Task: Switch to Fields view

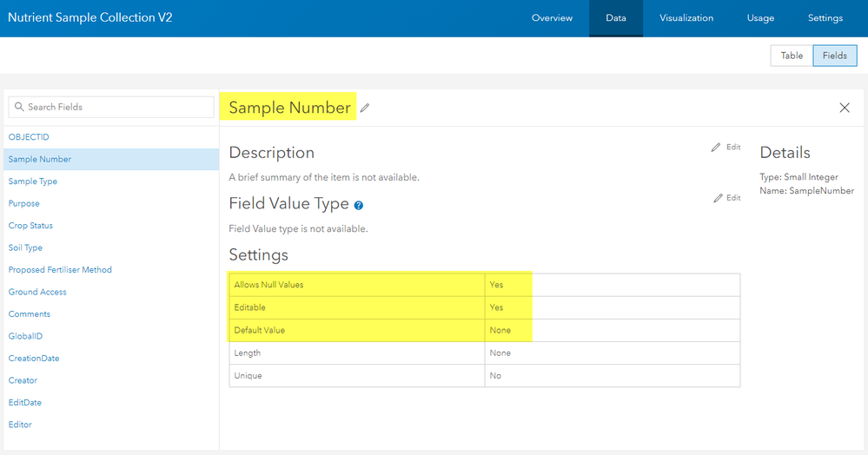Action: pyautogui.click(x=835, y=56)
